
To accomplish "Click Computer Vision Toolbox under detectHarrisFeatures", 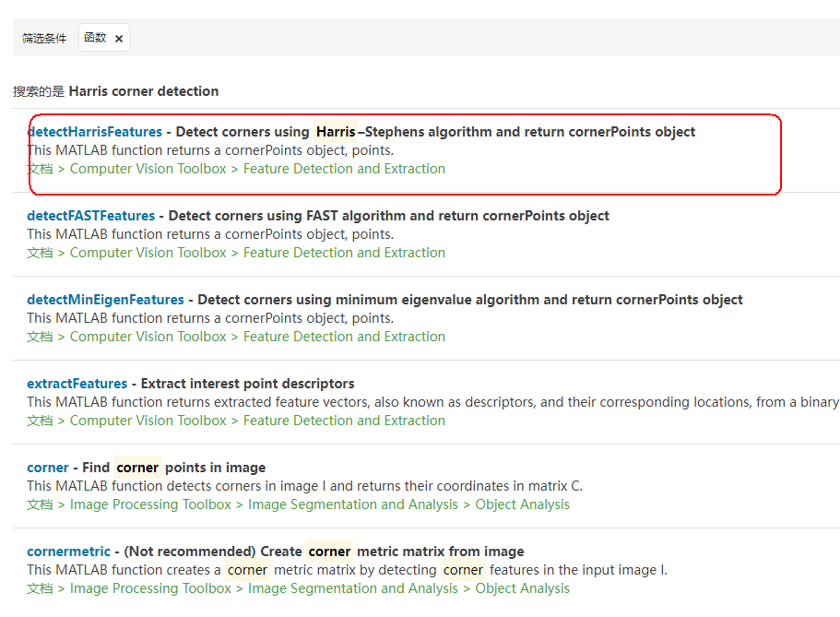I will [x=148, y=169].
